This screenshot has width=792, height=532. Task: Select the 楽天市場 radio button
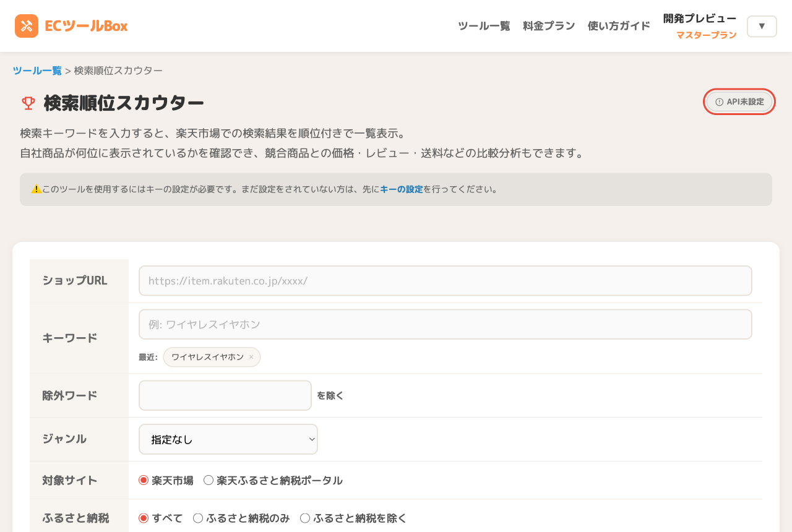[144, 480]
